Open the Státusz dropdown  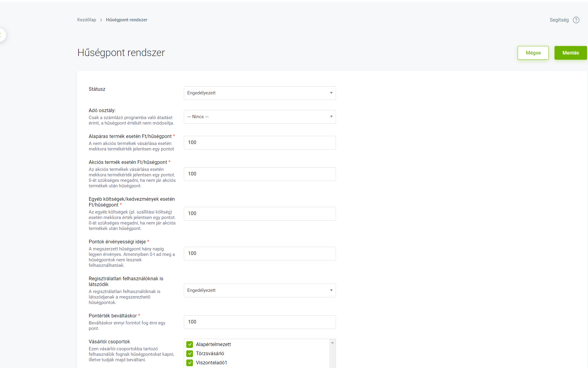click(260, 93)
